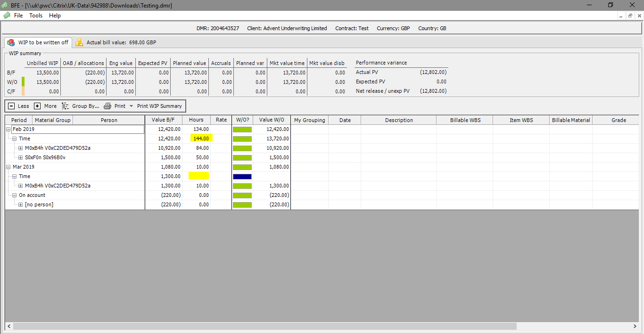Click the dark blue W/O bar in Mar Time row
Viewport: 644px width, 334px height.
click(x=242, y=177)
